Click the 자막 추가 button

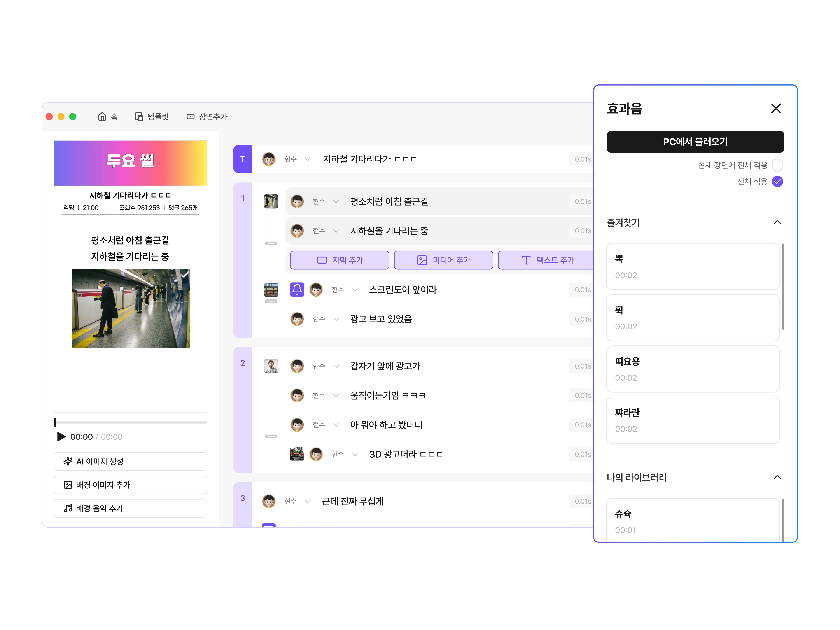pyautogui.click(x=339, y=260)
